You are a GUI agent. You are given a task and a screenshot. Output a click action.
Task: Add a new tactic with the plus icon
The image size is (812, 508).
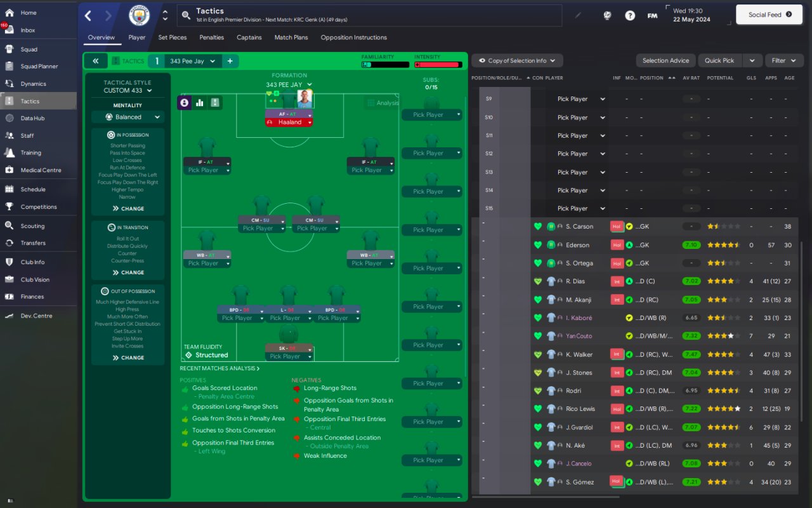(230, 61)
